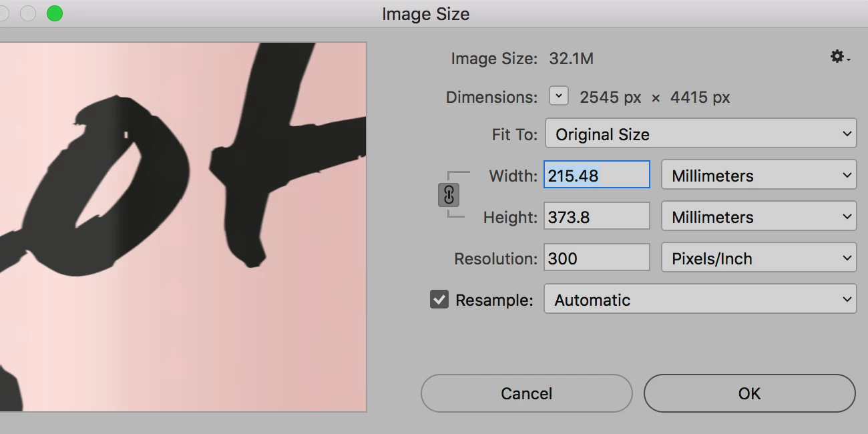
Task: Click into the Resolution value field
Action: [x=596, y=258]
